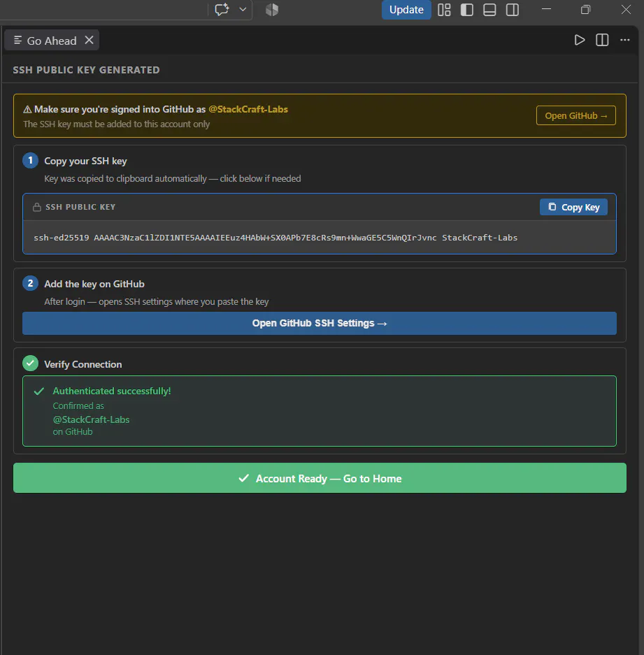Click the hexagon agent icon in title bar
The width and height of the screenshot is (644, 655).
272,10
